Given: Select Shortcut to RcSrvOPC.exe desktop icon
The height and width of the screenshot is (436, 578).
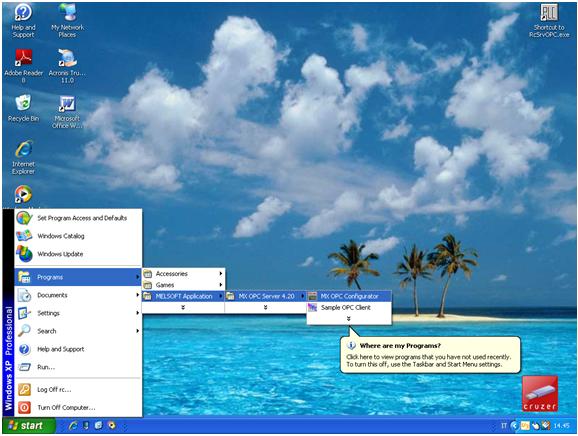Looking at the screenshot, I should pos(549,21).
